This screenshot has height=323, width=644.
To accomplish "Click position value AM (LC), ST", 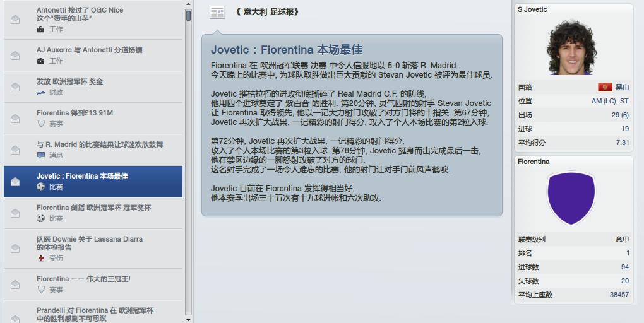I will tap(610, 101).
